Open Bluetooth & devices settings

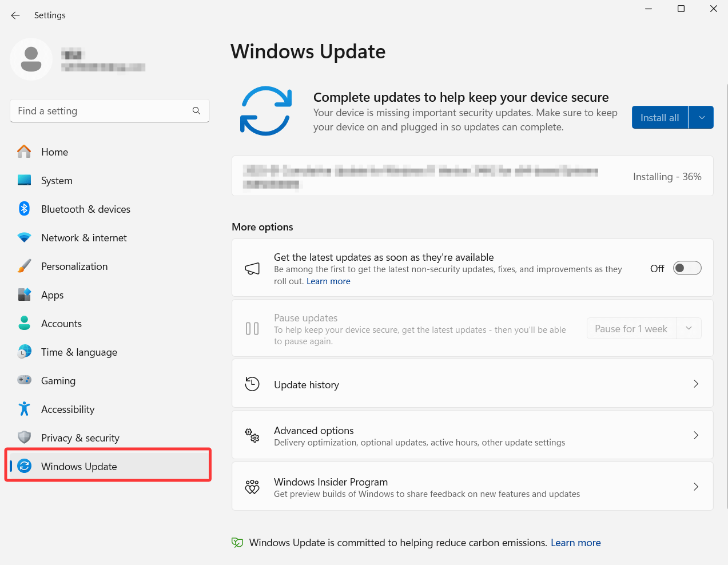(86, 209)
